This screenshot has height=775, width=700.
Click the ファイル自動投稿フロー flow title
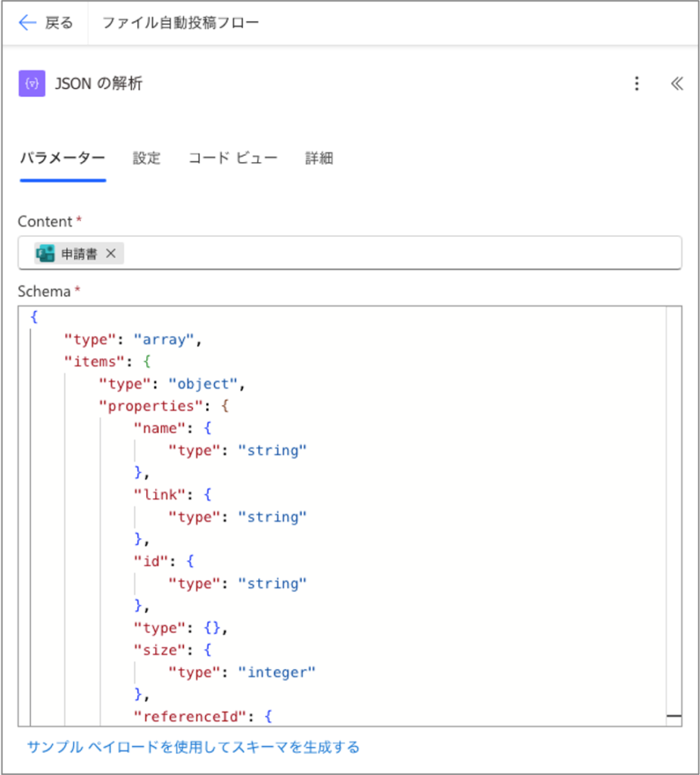[x=180, y=23]
